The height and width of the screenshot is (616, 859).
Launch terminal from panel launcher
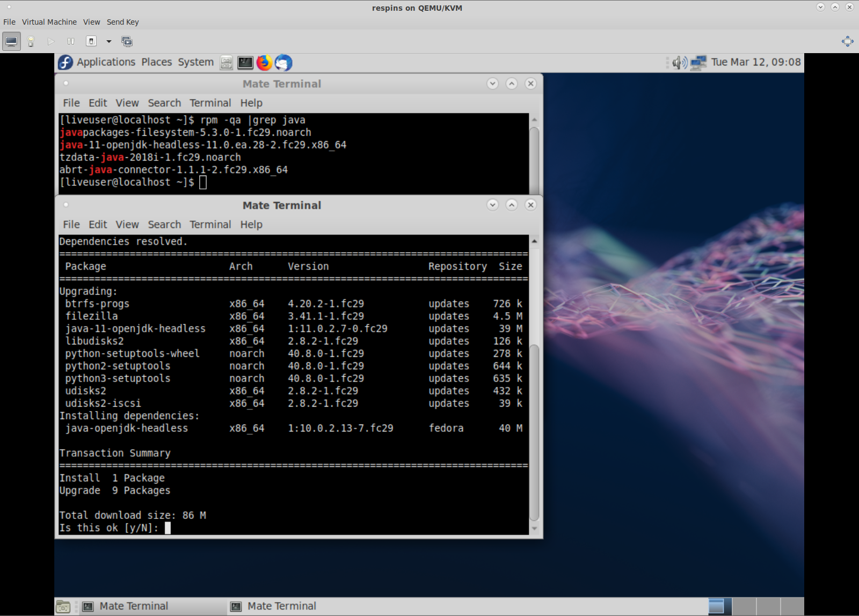point(245,63)
